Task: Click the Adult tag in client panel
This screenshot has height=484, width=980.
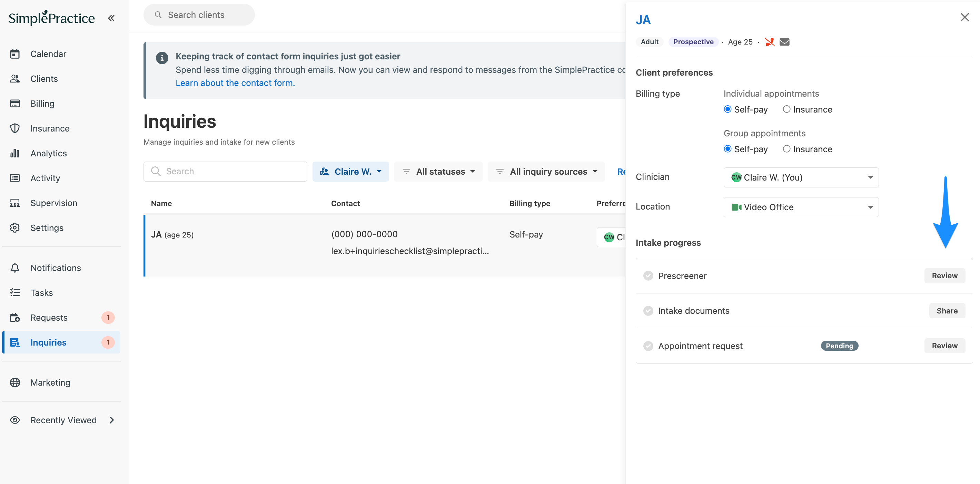Action: 650,41
